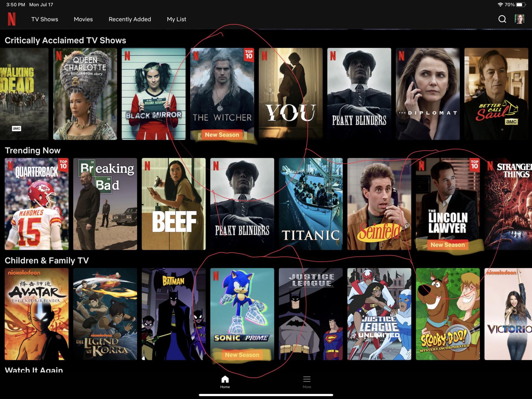This screenshot has width=532, height=399.
Task: Tap New Season label on Sonic Prime
Action: [242, 355]
